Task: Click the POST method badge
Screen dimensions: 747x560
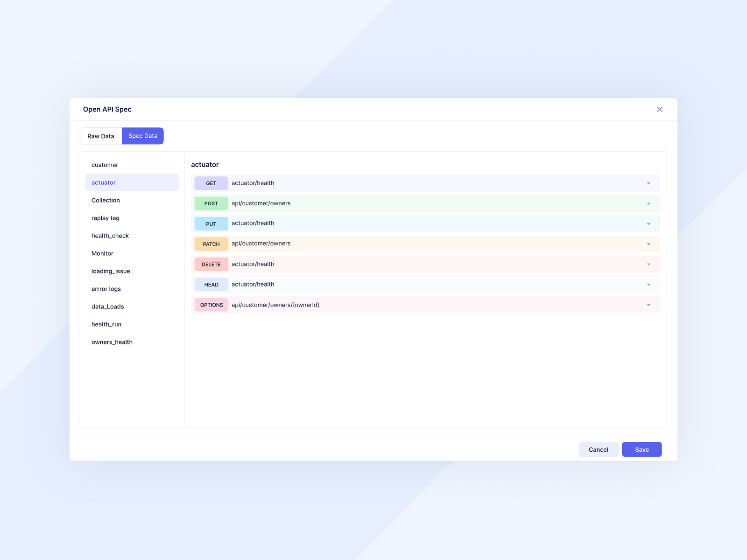Action: (x=211, y=203)
